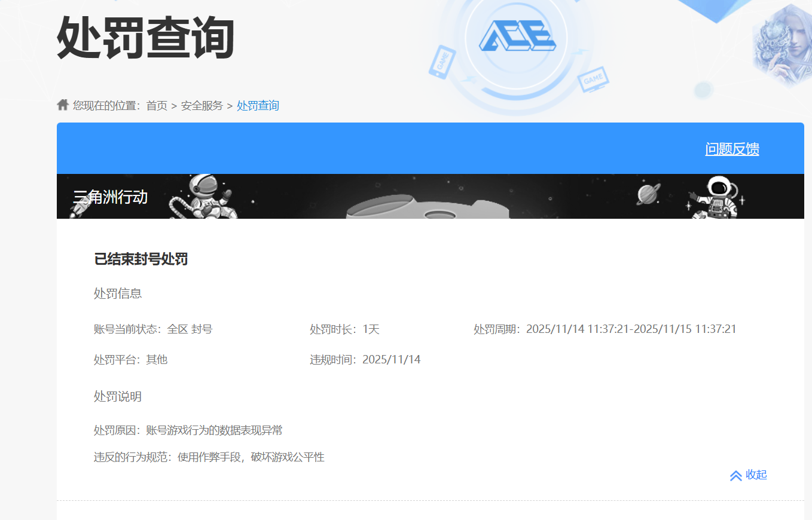Click the home icon in the breadcrumb
Screen dimensions: 812x520
click(63, 105)
